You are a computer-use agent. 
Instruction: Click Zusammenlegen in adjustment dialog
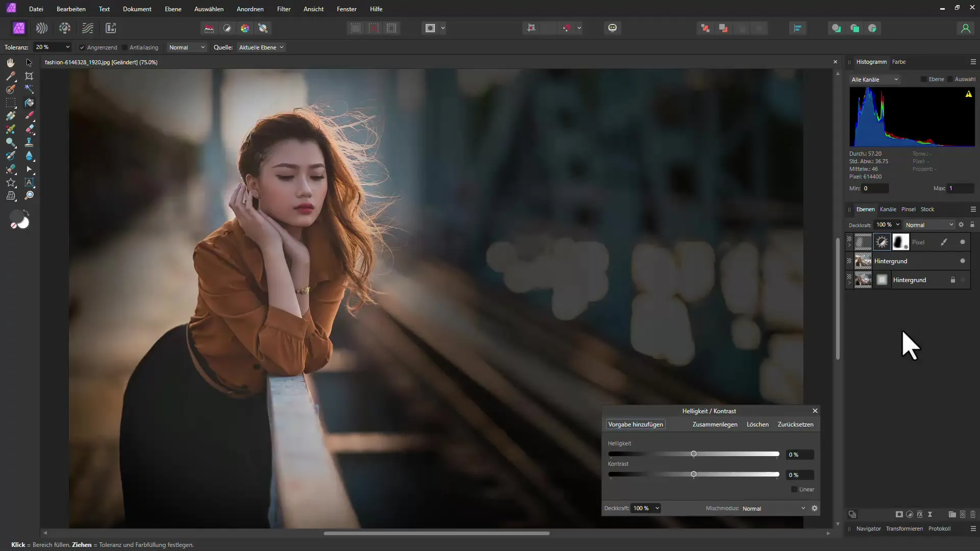[x=715, y=424]
